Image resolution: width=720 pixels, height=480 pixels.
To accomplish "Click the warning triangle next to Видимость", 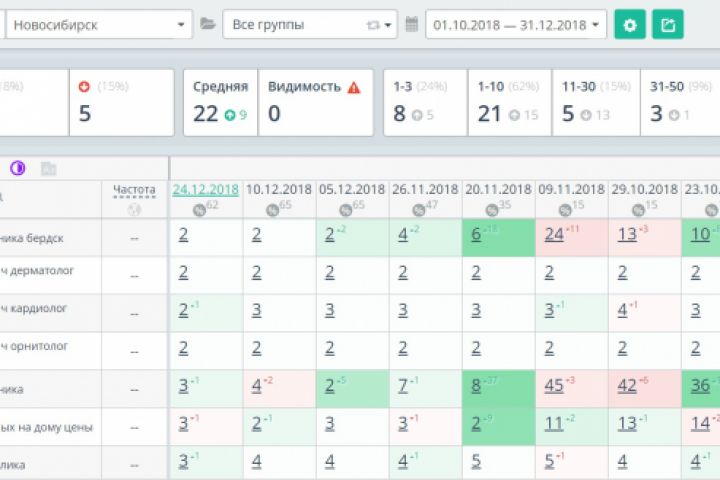I will [x=353, y=87].
